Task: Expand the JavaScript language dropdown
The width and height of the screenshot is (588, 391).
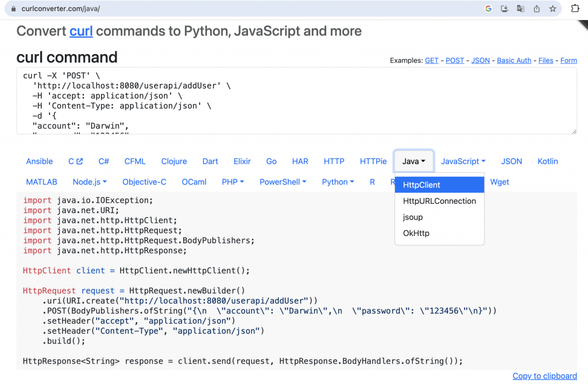Action: click(463, 161)
